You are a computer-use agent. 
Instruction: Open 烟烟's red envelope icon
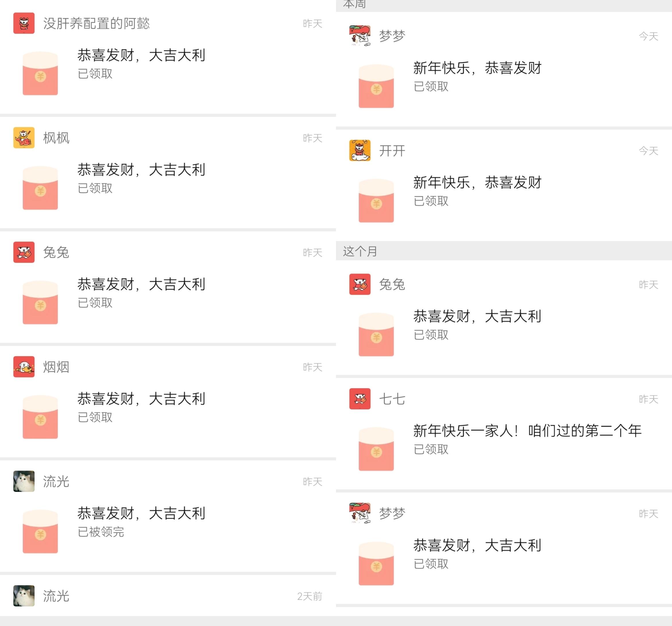point(40,417)
